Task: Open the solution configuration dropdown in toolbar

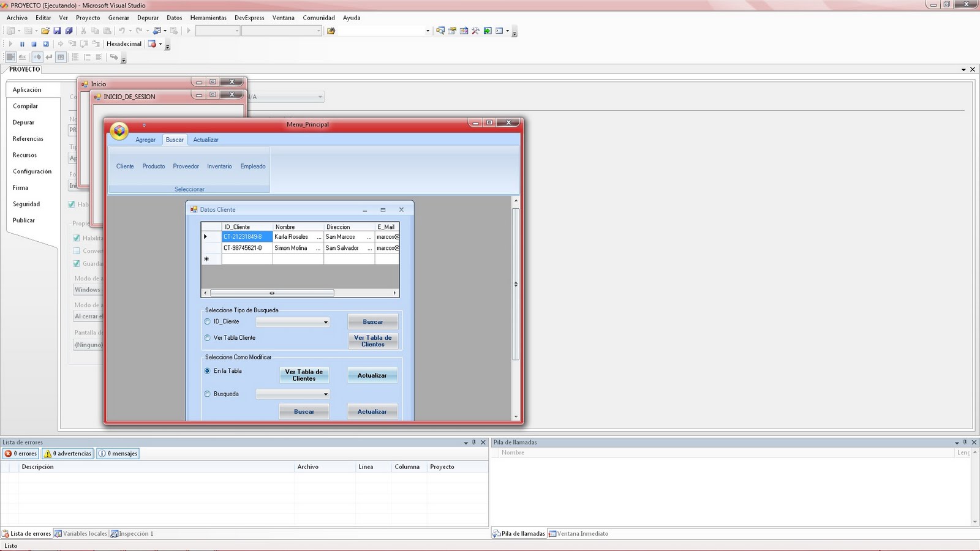Action: click(x=217, y=31)
